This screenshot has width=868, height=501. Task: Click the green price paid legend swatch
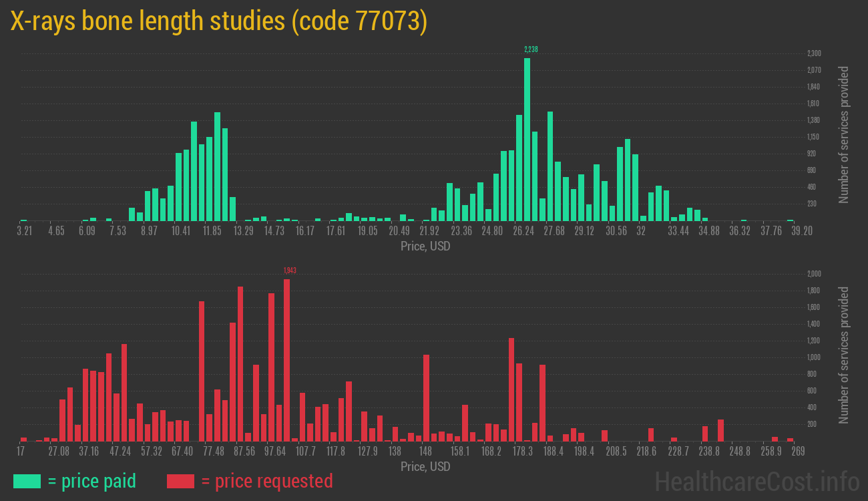tap(27, 481)
